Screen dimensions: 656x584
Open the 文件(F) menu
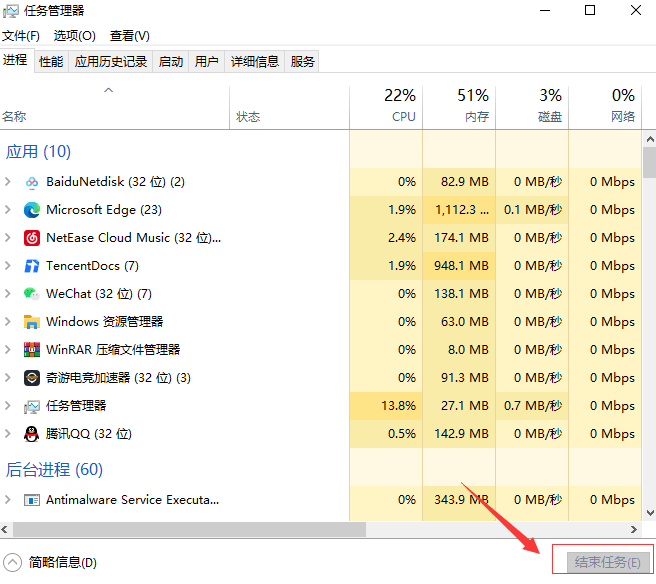21,36
